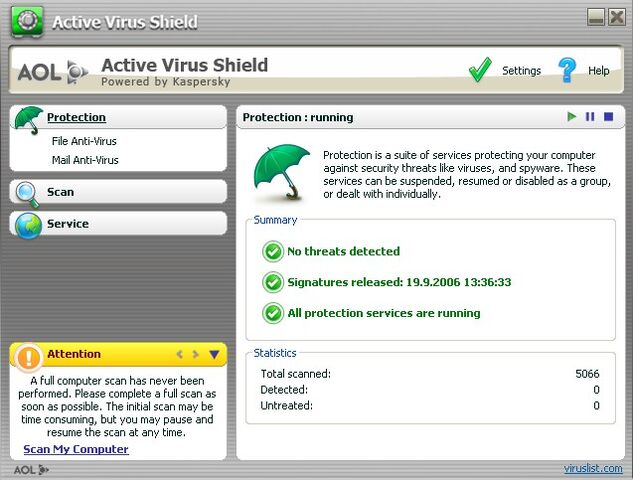633x480 pixels.
Task: Click the Untreated: statistics label
Action: point(287,405)
